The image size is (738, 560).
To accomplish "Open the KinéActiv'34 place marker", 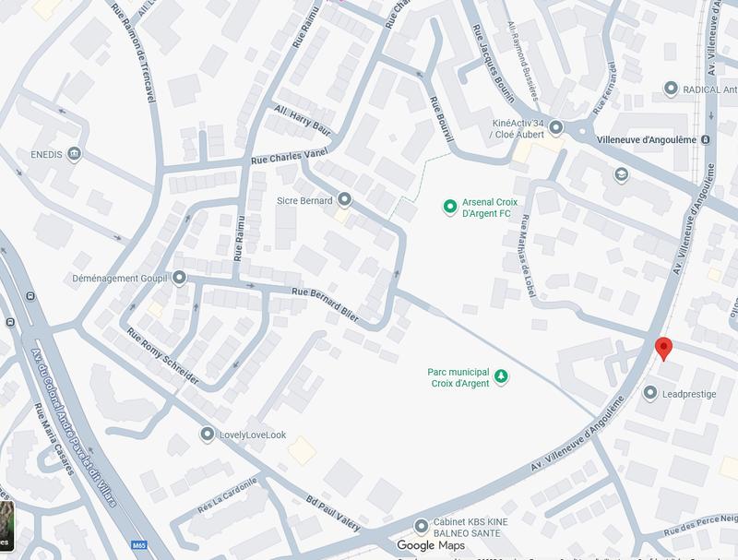I will (556, 127).
